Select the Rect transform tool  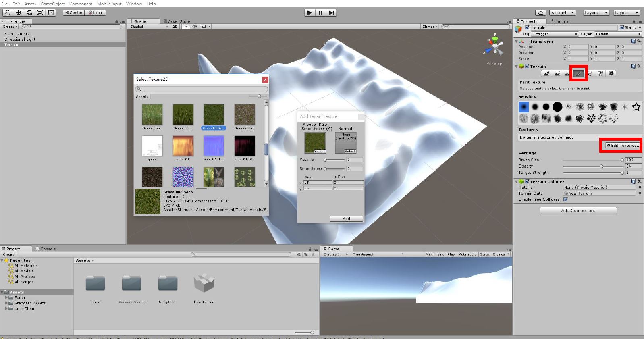51,12
